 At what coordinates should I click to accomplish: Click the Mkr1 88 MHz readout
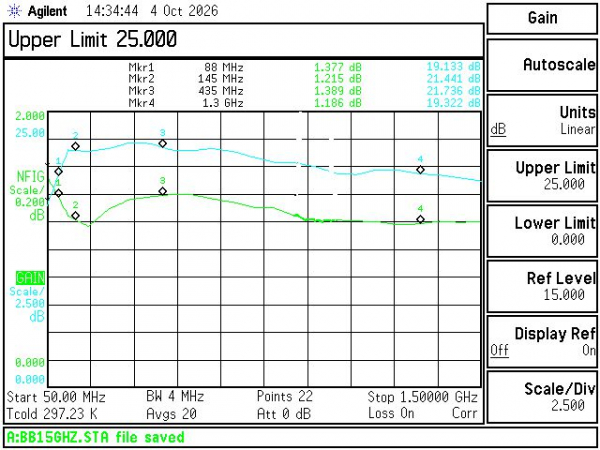[186, 68]
